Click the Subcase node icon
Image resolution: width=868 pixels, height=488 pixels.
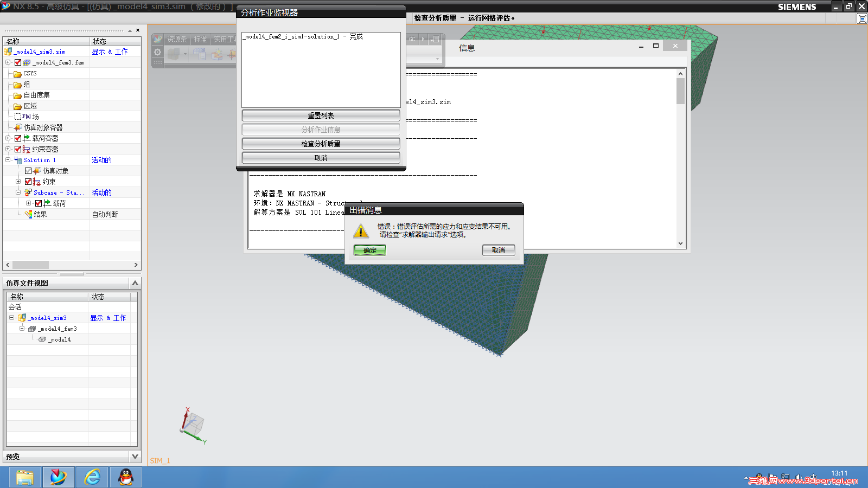[28, 192]
